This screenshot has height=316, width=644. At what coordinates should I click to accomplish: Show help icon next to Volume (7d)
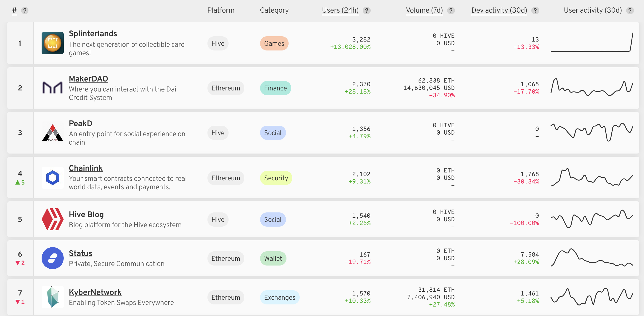click(x=451, y=11)
